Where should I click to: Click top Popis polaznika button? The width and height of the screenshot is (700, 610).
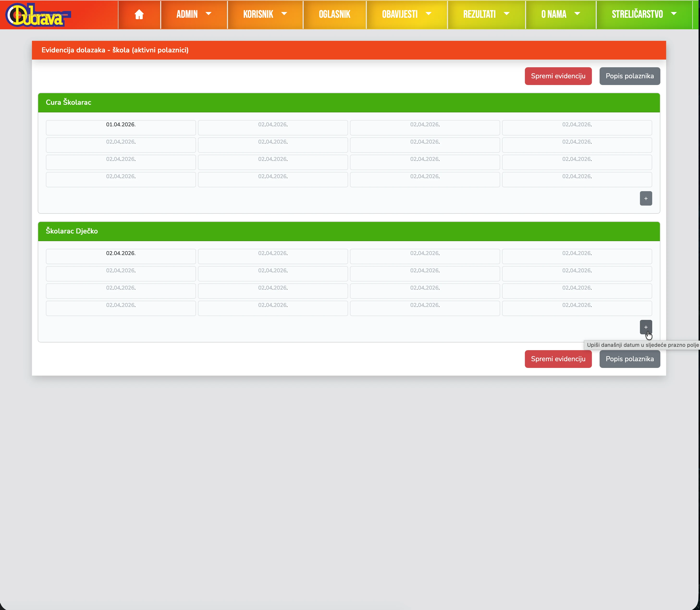pyautogui.click(x=629, y=76)
